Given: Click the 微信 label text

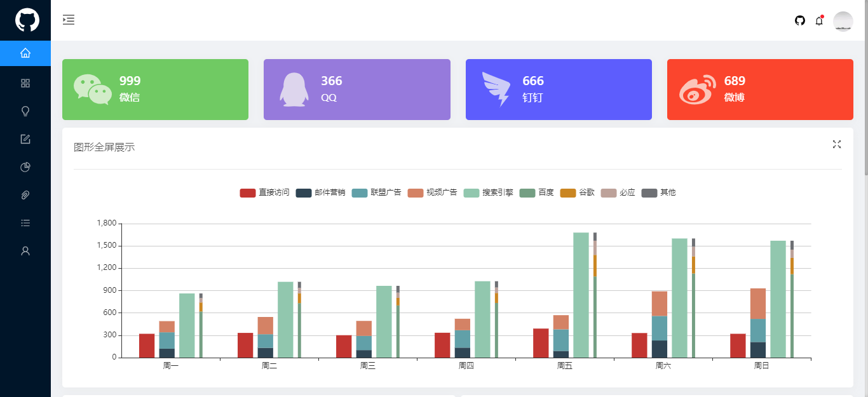Looking at the screenshot, I should 130,98.
